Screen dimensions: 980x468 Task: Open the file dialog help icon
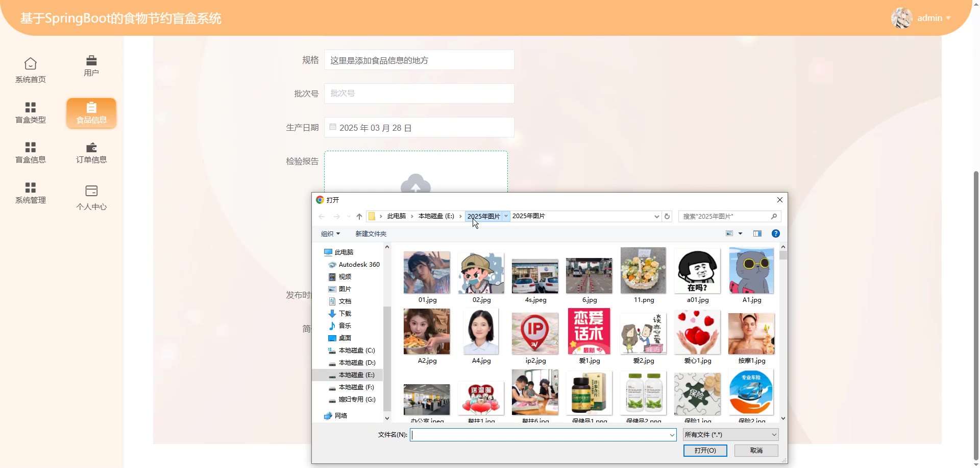coord(776,233)
